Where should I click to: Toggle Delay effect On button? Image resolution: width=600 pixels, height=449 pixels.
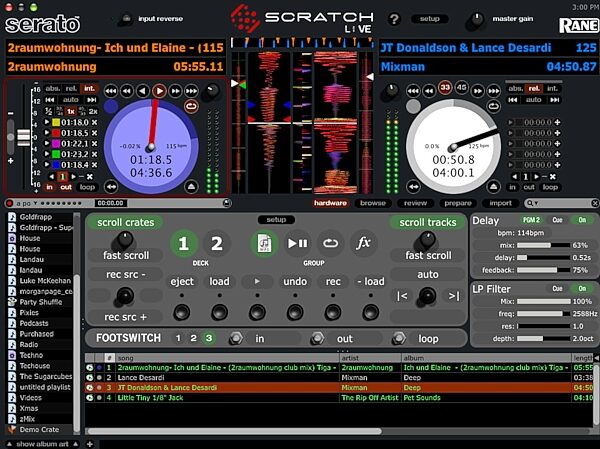tap(582, 220)
